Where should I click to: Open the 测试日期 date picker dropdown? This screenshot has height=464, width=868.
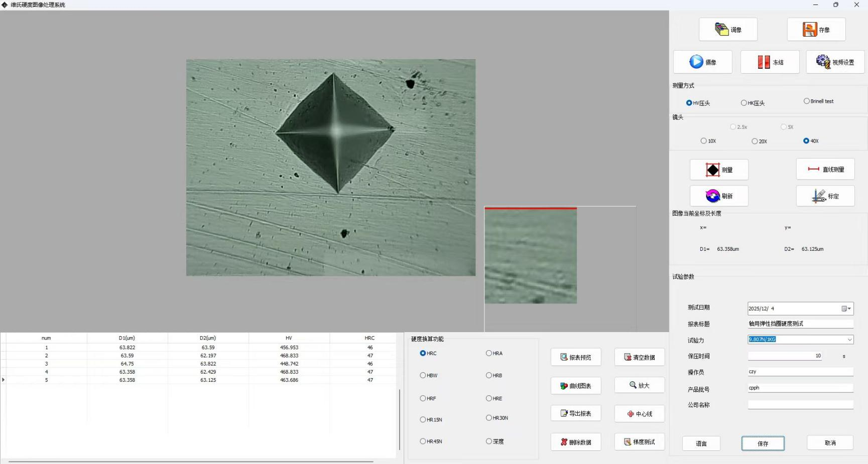pyautogui.click(x=846, y=308)
